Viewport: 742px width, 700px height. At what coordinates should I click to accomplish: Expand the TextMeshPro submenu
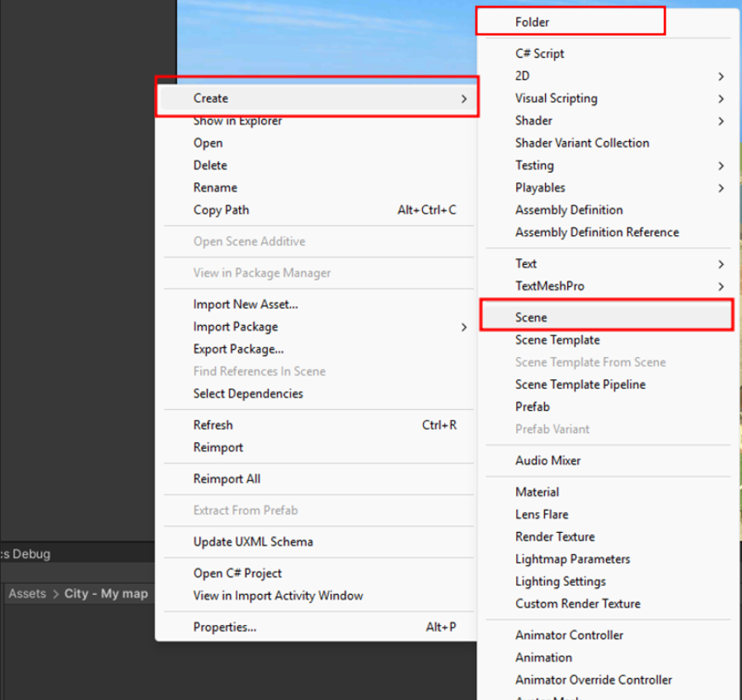[x=550, y=285]
